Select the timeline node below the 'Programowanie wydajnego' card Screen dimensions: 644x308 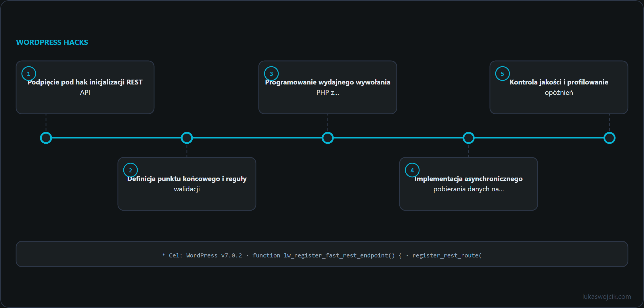click(328, 138)
